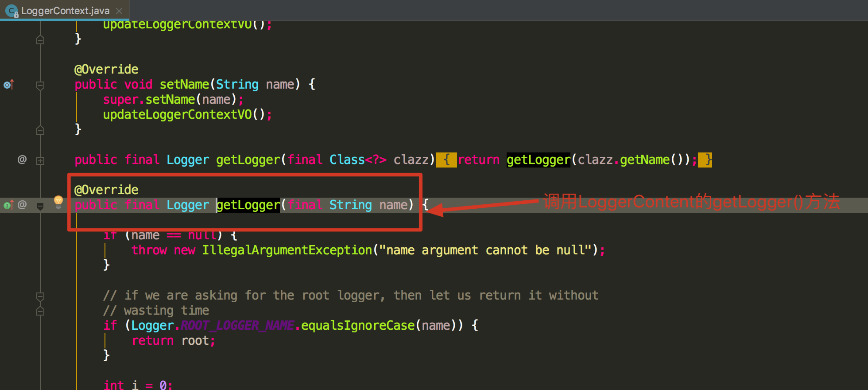Image resolution: width=868 pixels, height=390 pixels.
Task: Click 'Class<?>' parameter type
Action: pyautogui.click(x=358, y=160)
